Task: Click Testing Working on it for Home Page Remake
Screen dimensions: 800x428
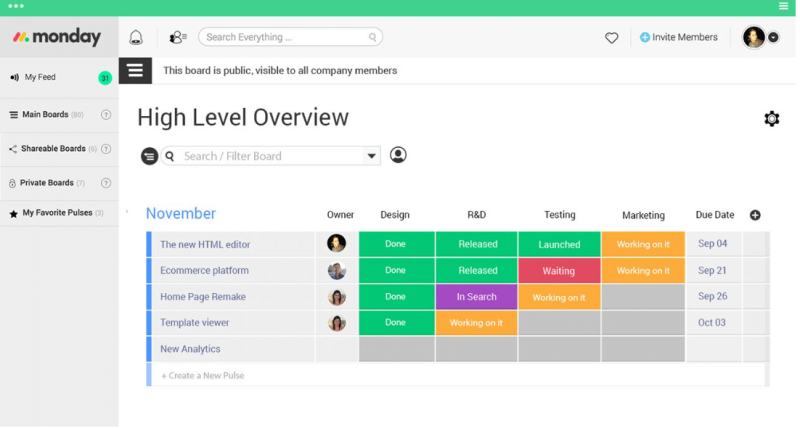Action: 559,297
